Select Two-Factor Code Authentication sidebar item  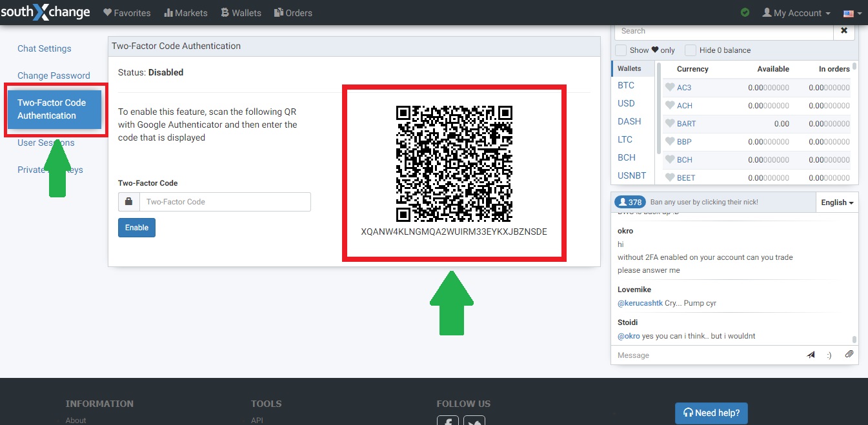[55, 109]
